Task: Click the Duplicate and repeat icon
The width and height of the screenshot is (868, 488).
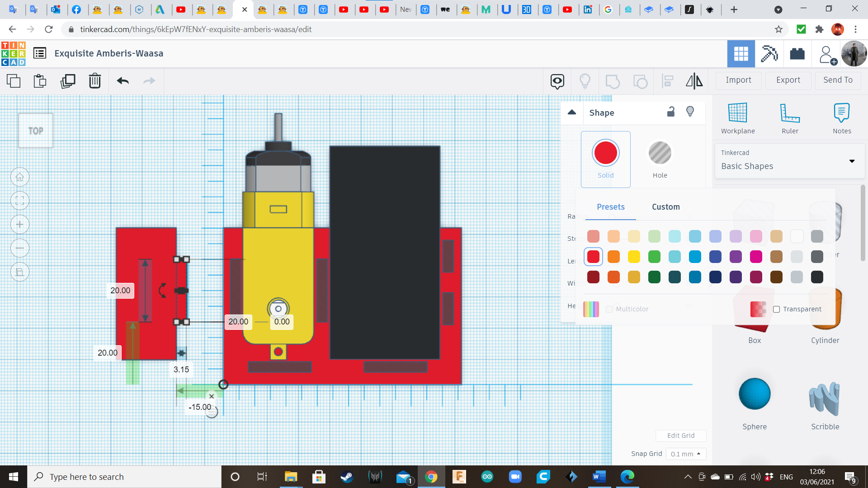Action: pyautogui.click(x=68, y=81)
